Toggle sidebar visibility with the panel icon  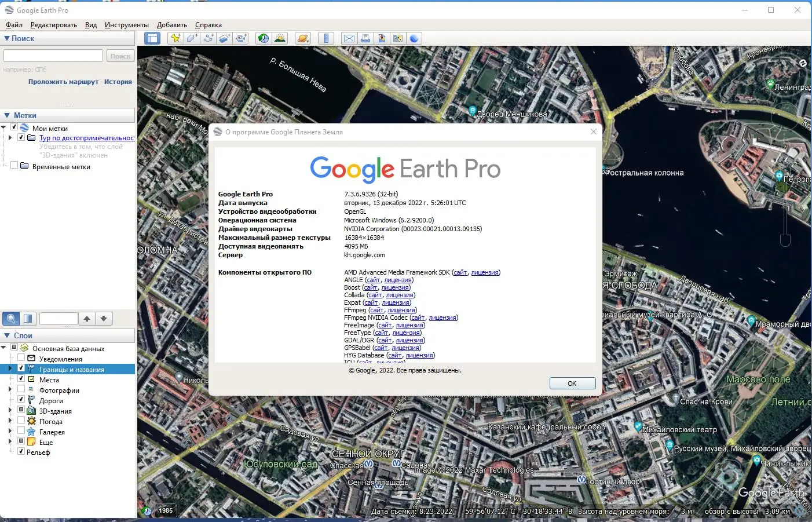point(152,38)
